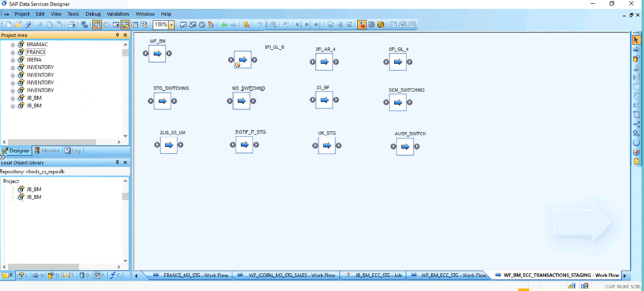Open the Jobs tab in object library
This screenshot has height=291, width=644.
23,275
